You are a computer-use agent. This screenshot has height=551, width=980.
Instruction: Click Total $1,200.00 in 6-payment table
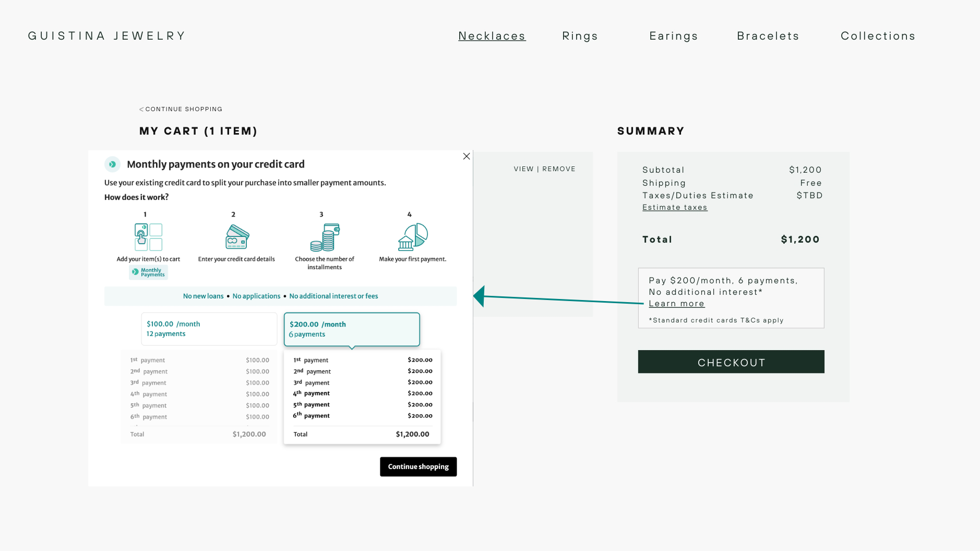[361, 434]
